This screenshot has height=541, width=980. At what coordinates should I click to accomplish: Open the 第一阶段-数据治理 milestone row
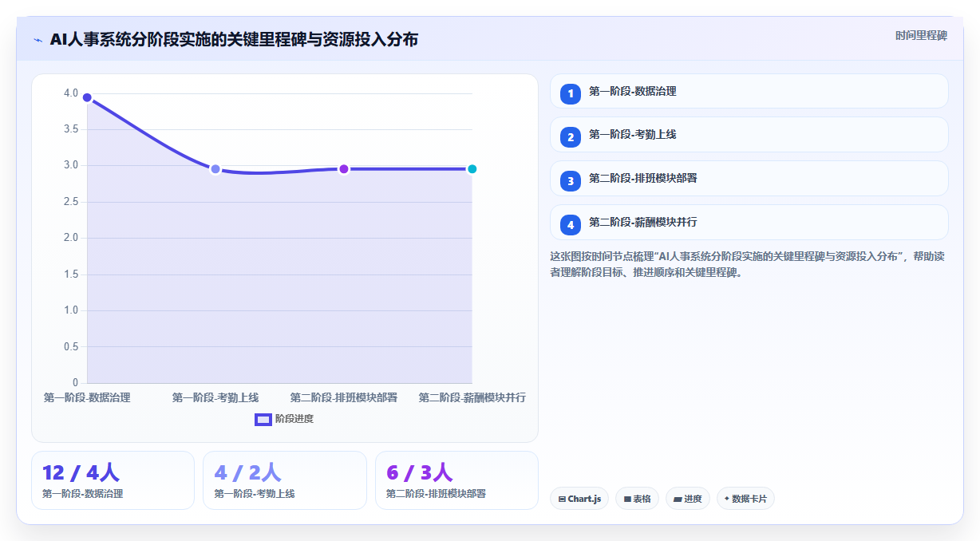pyautogui.click(x=749, y=91)
